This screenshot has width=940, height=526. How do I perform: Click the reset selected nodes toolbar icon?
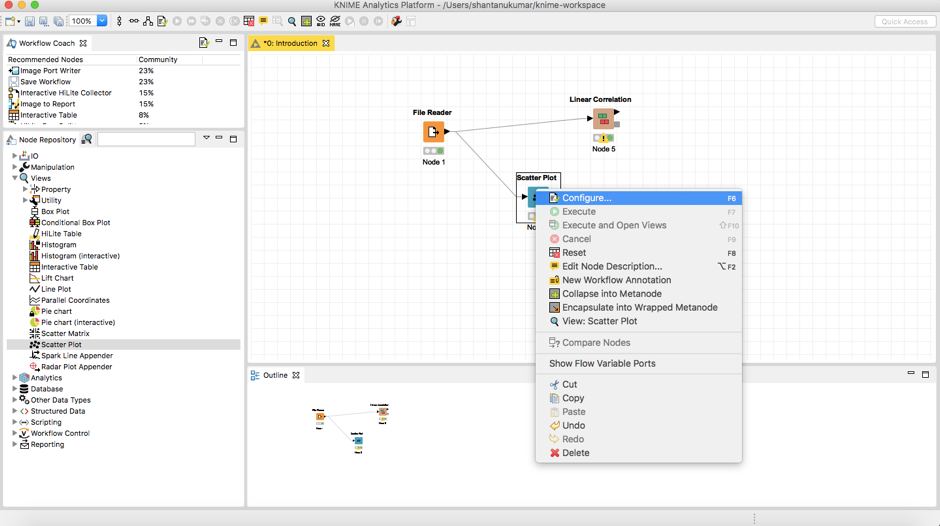(x=249, y=21)
